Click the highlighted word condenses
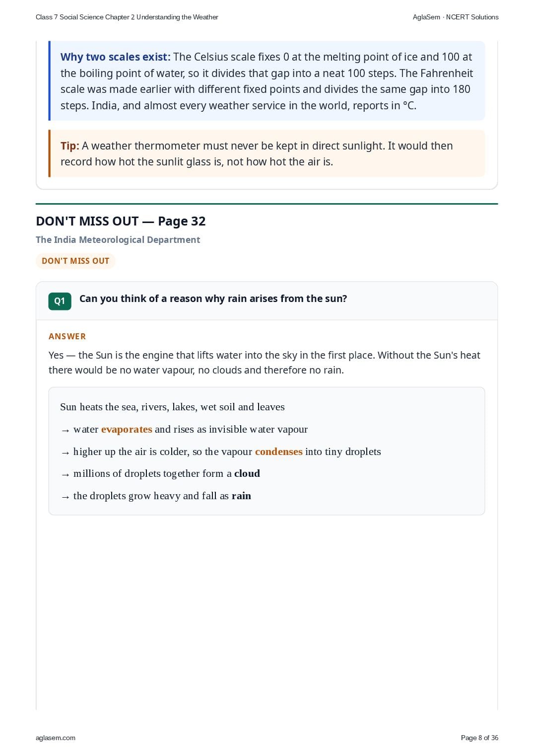Viewport: 534px width, 756px height. click(278, 452)
